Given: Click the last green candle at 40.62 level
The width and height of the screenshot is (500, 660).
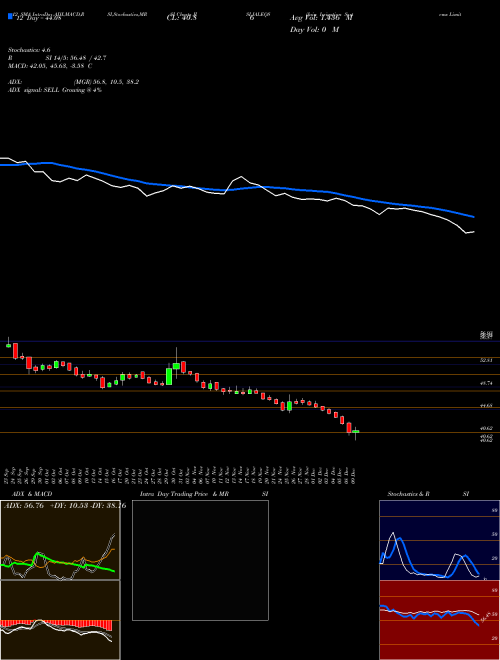Looking at the screenshot, I should pos(356,431).
